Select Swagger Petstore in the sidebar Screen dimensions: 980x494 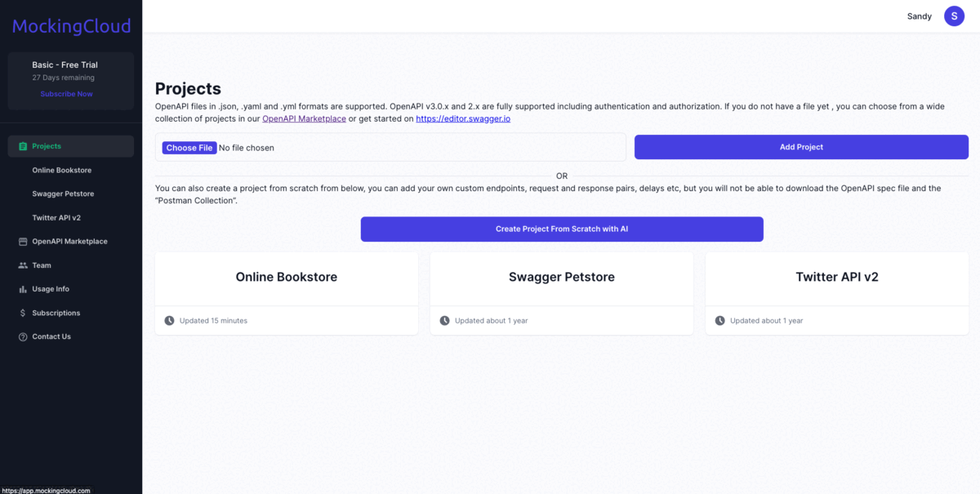[63, 194]
